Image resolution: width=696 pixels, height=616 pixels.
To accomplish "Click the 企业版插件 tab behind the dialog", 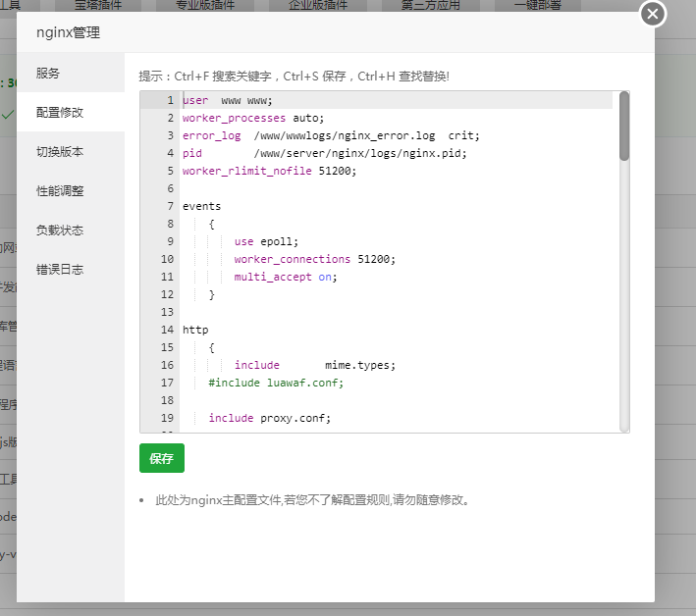I will coord(318,5).
